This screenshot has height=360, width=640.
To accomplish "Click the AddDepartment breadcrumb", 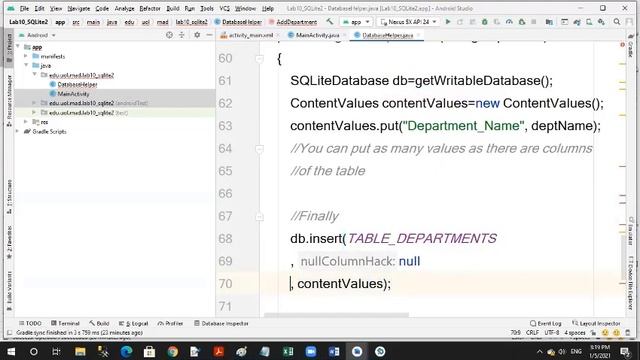I will pos(293,22).
